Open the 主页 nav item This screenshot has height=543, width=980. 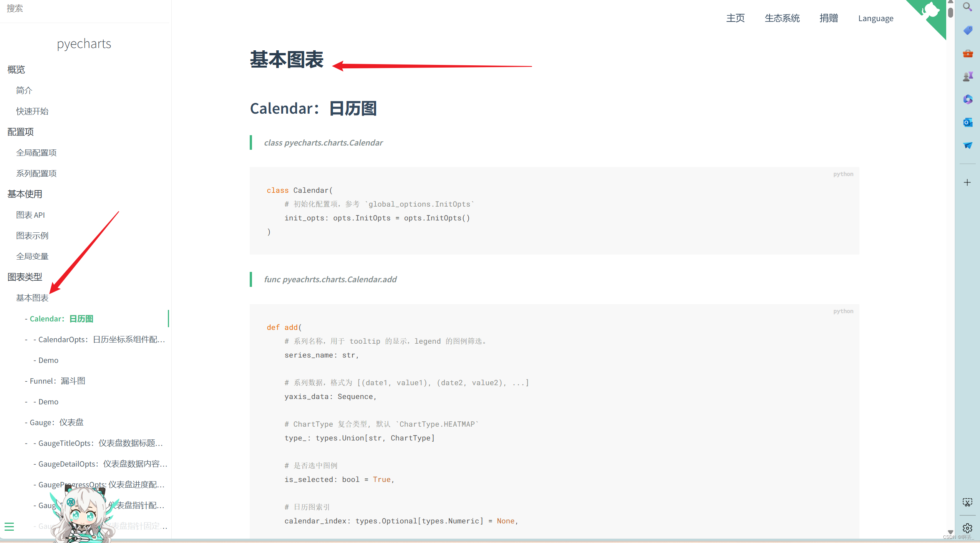pos(735,18)
